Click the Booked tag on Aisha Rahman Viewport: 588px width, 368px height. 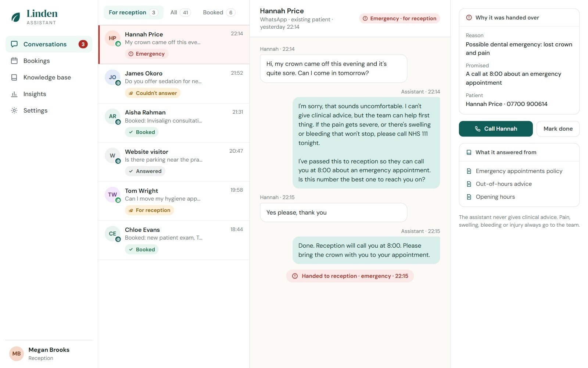coord(141,132)
